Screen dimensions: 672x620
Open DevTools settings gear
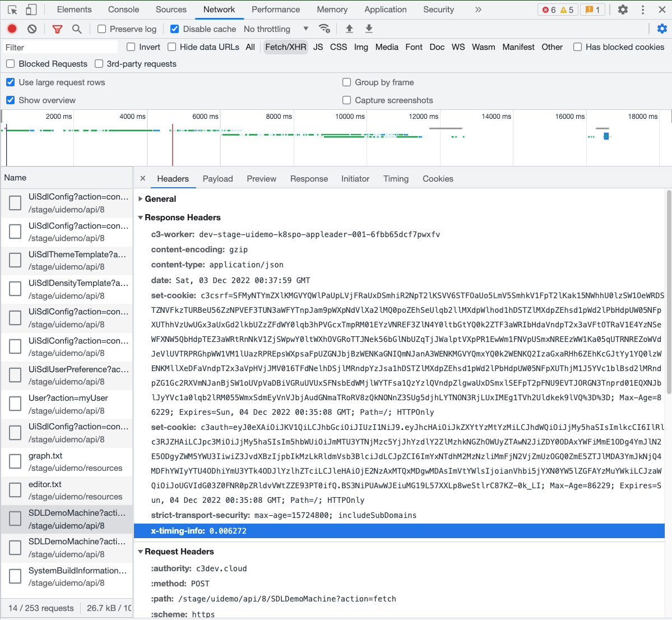pyautogui.click(x=623, y=10)
